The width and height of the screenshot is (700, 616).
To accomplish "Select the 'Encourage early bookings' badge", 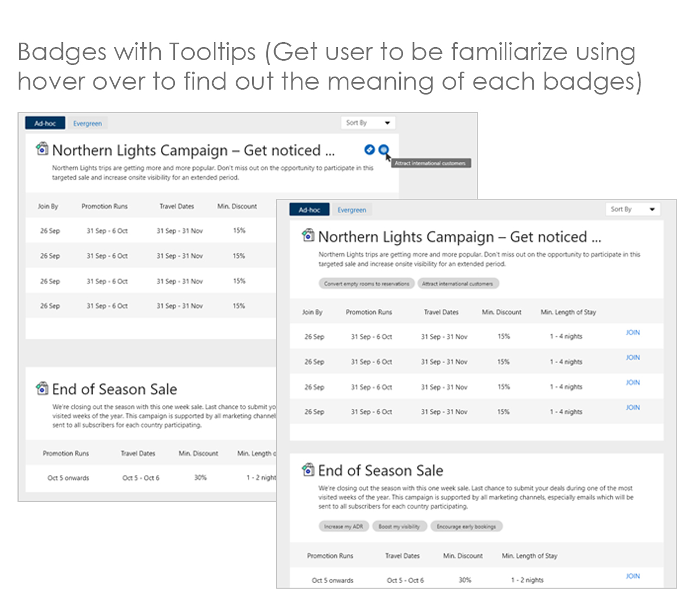I will pyautogui.click(x=466, y=526).
